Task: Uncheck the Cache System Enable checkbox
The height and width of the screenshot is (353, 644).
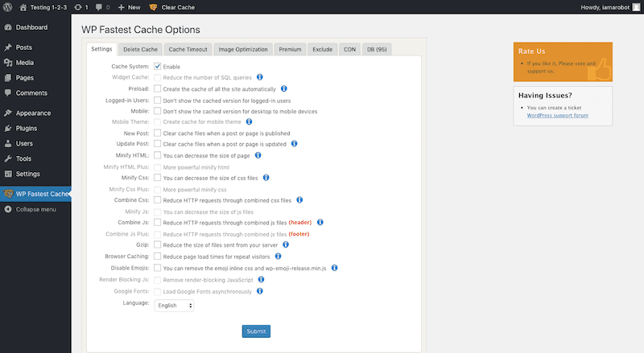Action: (x=157, y=66)
